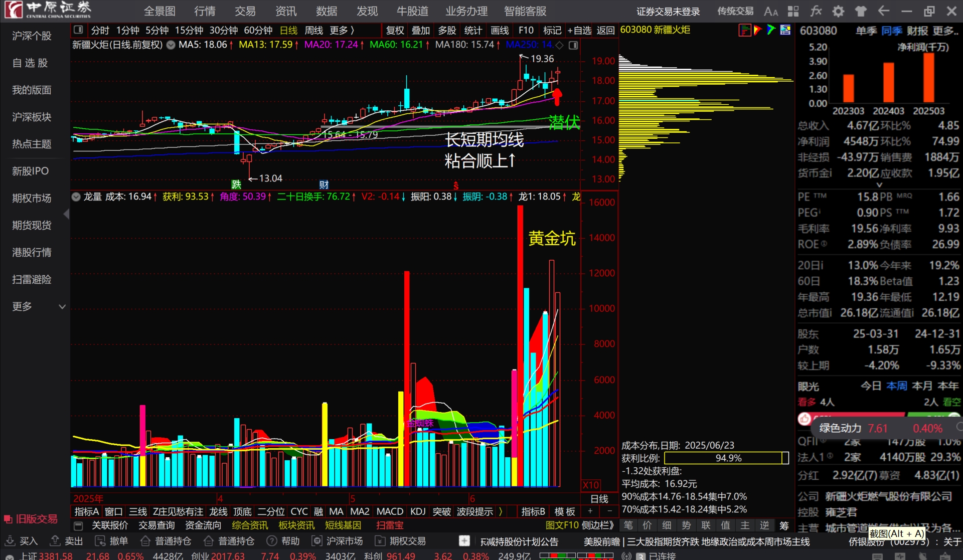Select the cost distribution bars icon

pyautogui.click(x=745, y=30)
